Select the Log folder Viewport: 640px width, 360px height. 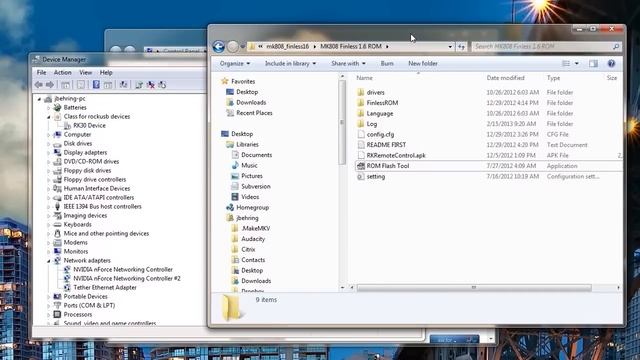click(x=371, y=124)
